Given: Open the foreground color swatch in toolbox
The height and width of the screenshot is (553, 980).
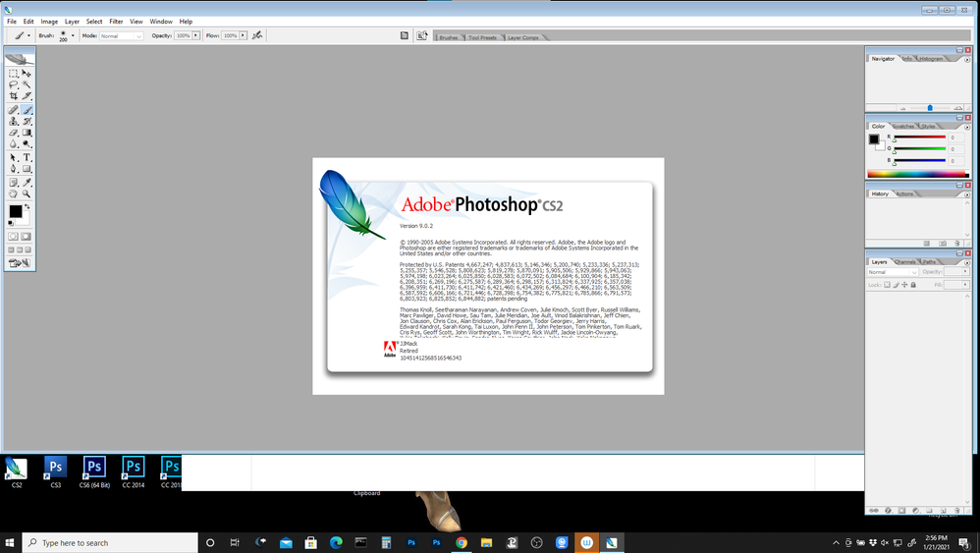Looking at the screenshot, I should pos(15,212).
